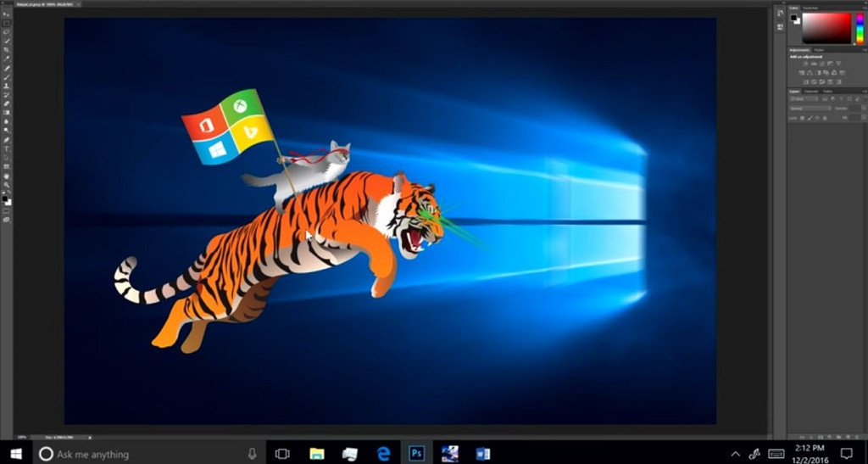
Task: Select the Eyedropper tool
Action: pos(7,59)
